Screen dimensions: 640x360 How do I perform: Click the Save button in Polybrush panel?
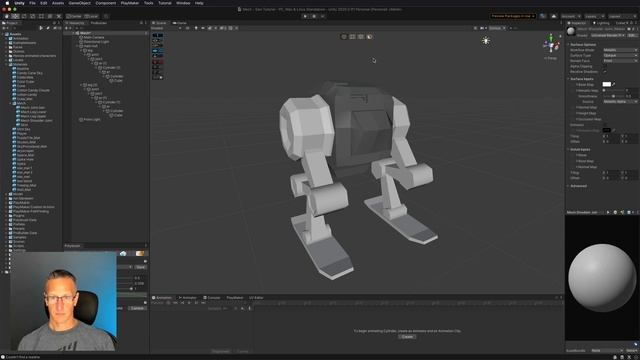(141, 267)
